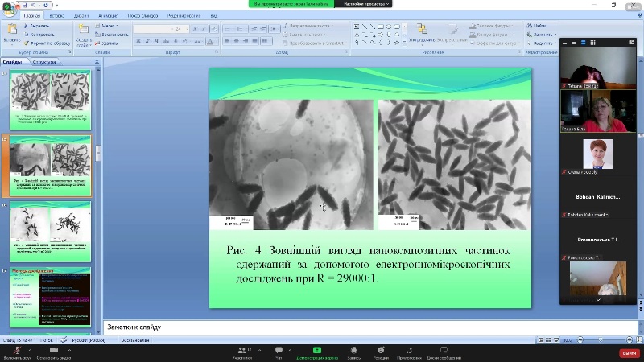
Task: Expand the Настройки просмотра view options dropdown
Action: pos(367,4)
